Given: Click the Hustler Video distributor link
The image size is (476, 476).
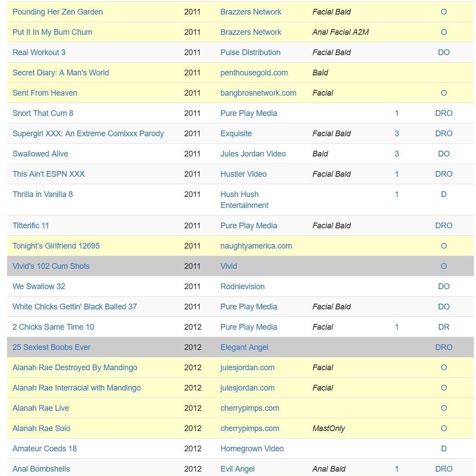Looking at the screenshot, I should pyautogui.click(x=243, y=174).
